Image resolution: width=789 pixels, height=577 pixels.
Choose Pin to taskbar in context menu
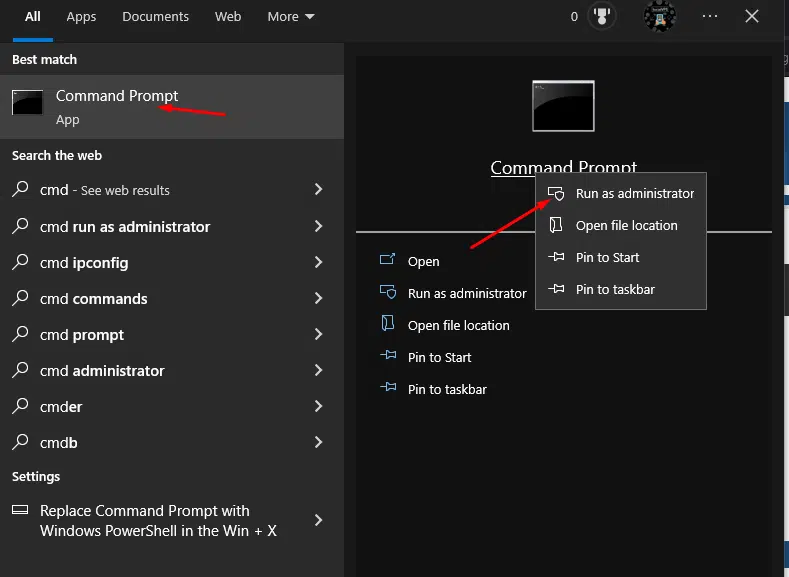coord(621,289)
